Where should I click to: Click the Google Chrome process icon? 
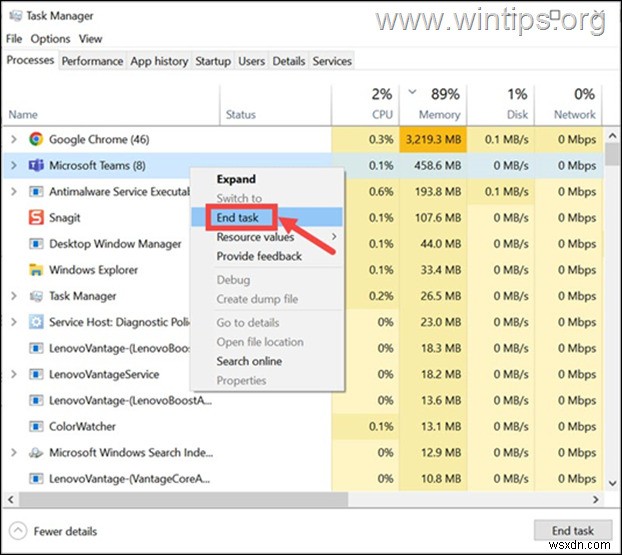[x=36, y=139]
